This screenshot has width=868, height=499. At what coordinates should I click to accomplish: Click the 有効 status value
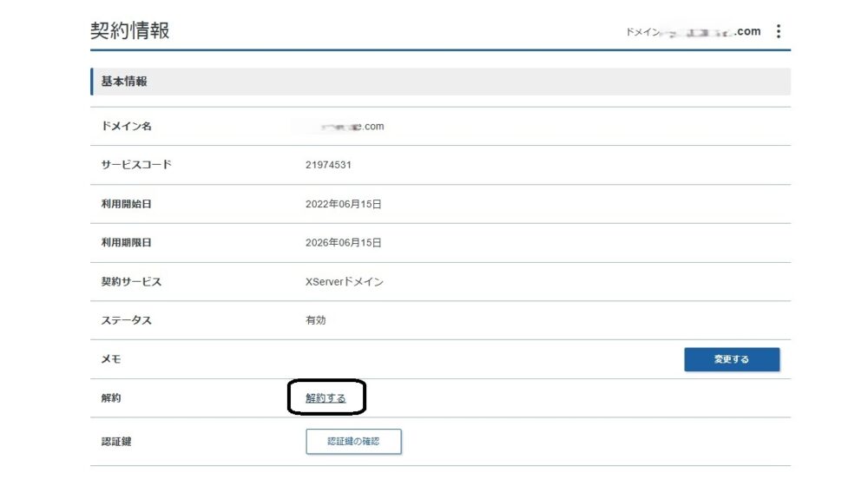click(x=315, y=320)
